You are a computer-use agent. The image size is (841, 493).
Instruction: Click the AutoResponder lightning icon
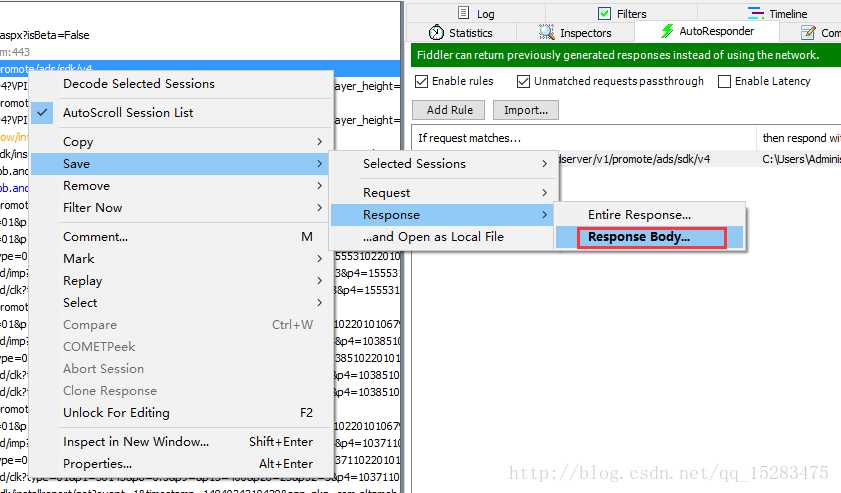[x=667, y=31]
